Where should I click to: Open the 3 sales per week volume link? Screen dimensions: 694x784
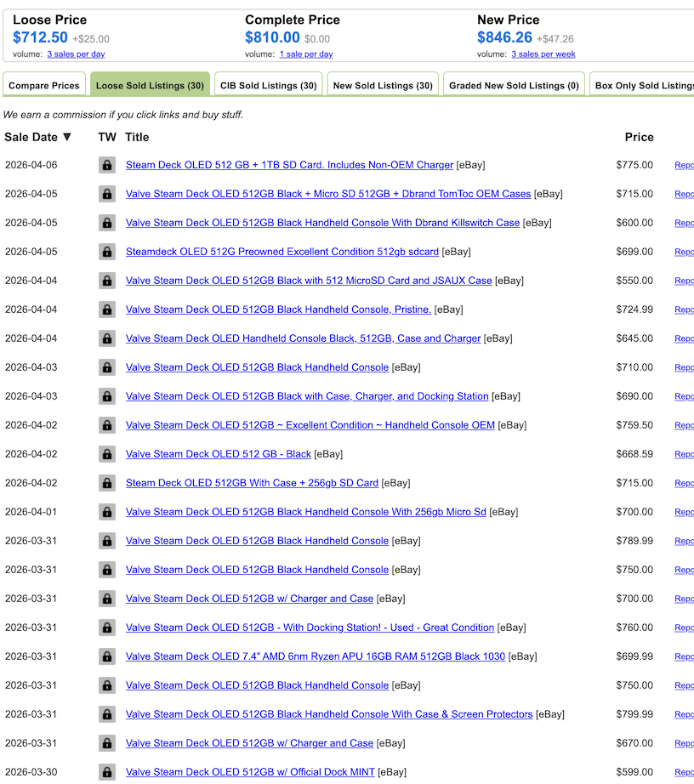coord(543,54)
